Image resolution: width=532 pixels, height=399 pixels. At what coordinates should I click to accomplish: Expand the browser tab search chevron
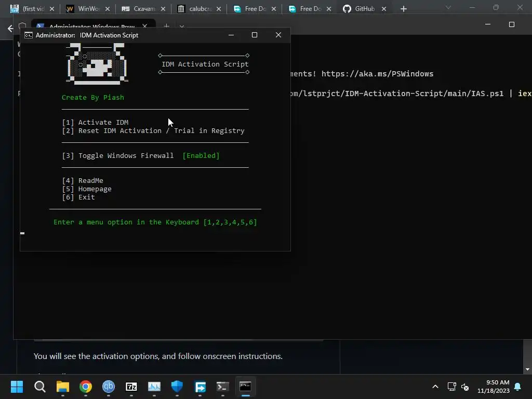coord(448,7)
